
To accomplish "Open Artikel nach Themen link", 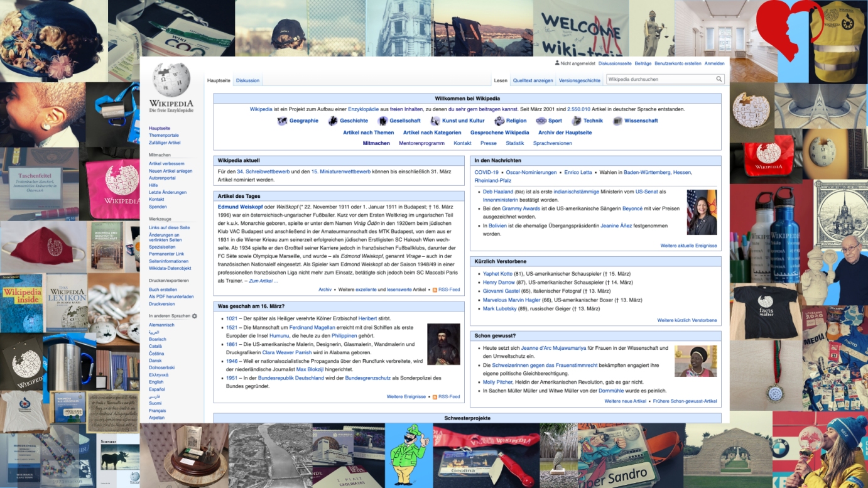I will [369, 133].
